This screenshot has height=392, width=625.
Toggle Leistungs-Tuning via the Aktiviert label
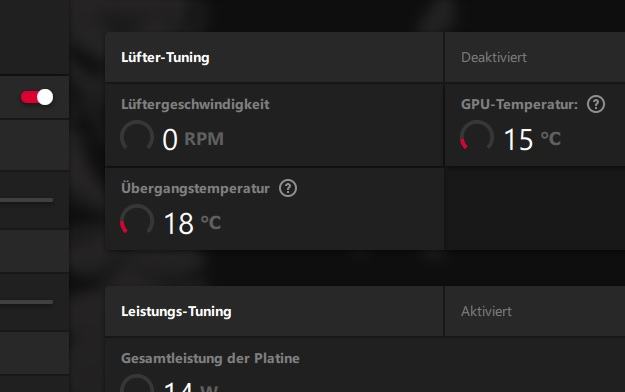(486, 311)
